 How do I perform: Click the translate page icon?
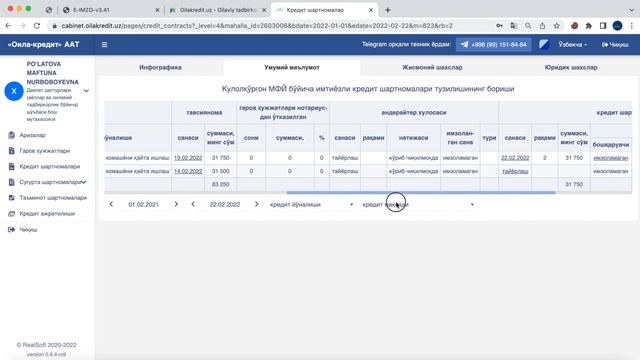[513, 26]
